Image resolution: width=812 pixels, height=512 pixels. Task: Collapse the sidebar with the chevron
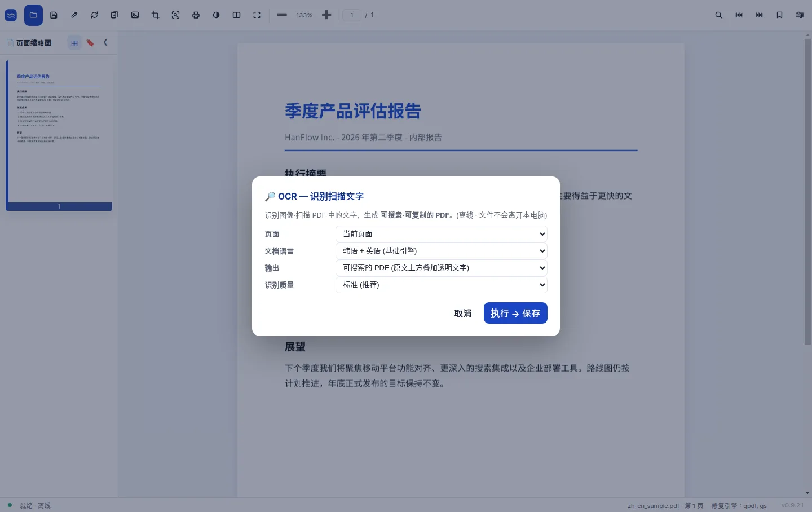click(105, 42)
